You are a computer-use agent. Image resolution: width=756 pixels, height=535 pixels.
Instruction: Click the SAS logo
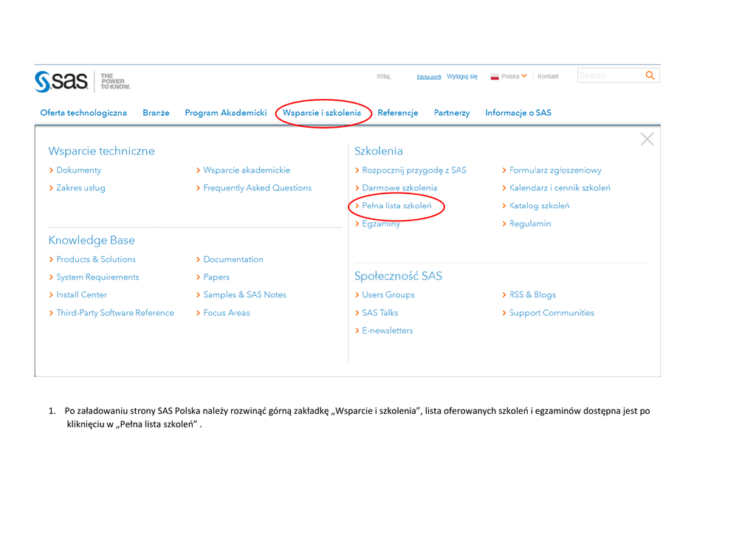(62, 81)
